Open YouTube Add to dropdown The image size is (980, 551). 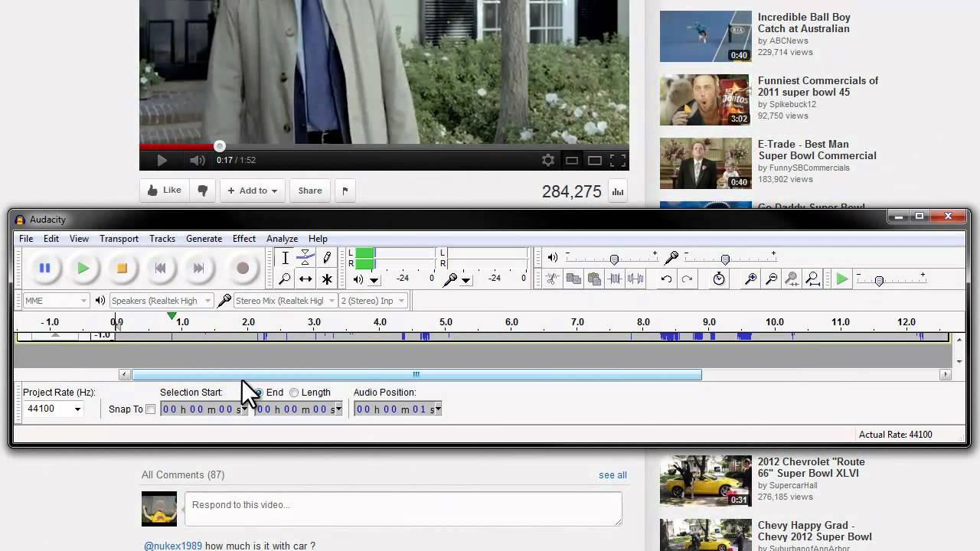click(x=252, y=191)
